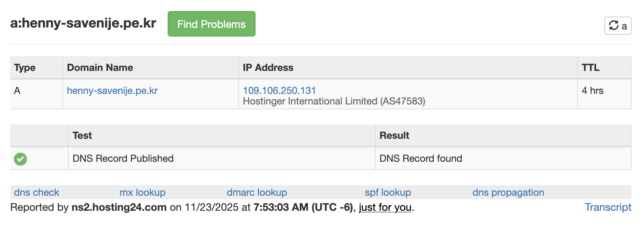Screen dimensions: 644x227
Task: Click the 'DNS Record Published' test cell
Action: [x=123, y=158]
